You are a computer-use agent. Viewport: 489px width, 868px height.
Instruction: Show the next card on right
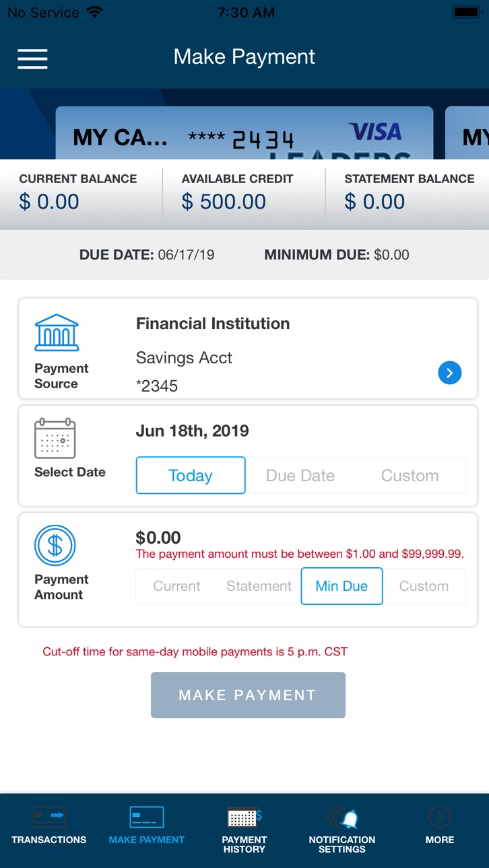[x=467, y=133]
